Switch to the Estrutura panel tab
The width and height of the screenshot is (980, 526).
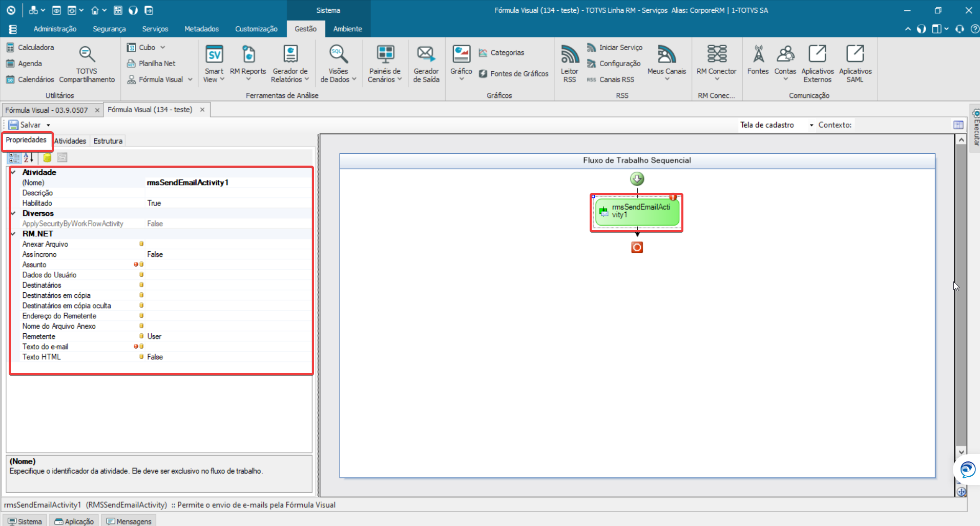(x=108, y=141)
